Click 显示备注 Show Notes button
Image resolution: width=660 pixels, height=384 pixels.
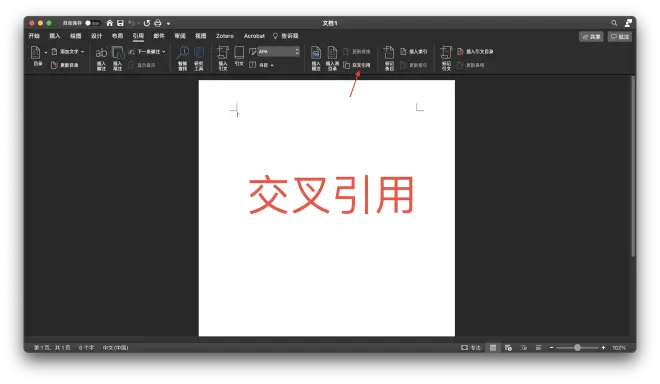coord(142,65)
